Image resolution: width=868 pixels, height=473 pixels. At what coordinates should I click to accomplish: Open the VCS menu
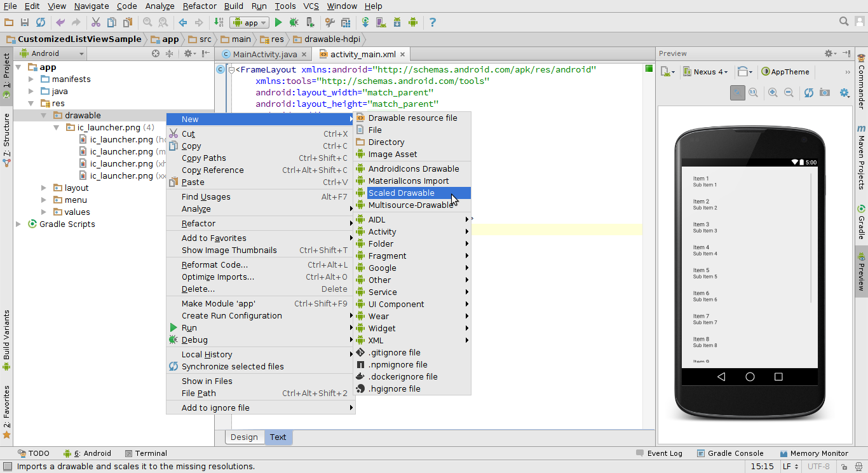311,6
